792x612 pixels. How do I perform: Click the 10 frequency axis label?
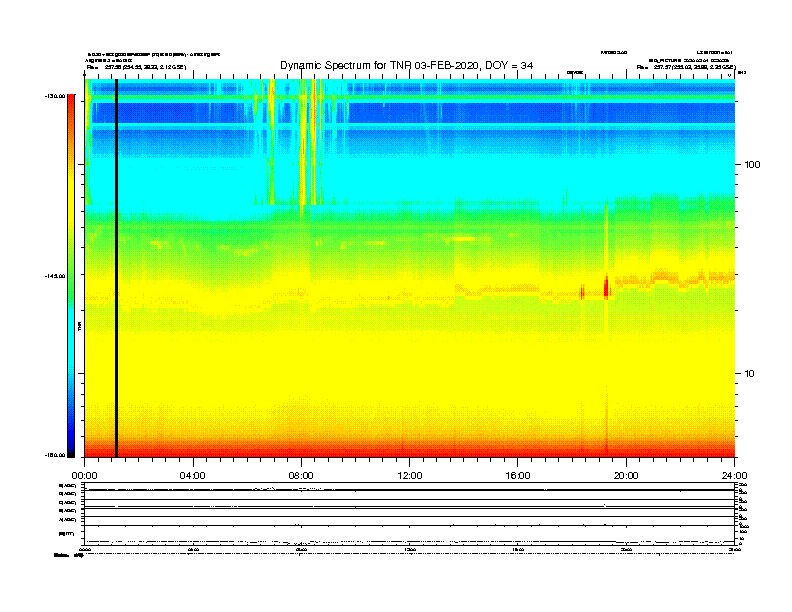(x=750, y=374)
